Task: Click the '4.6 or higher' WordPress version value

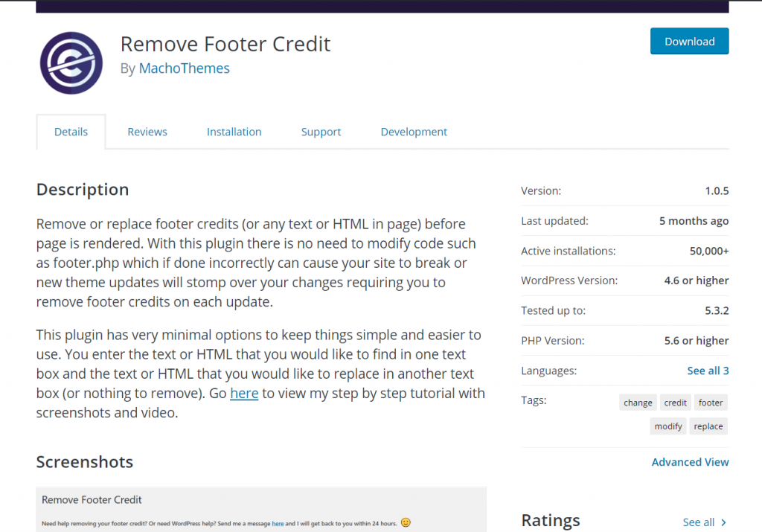Action: coord(696,281)
